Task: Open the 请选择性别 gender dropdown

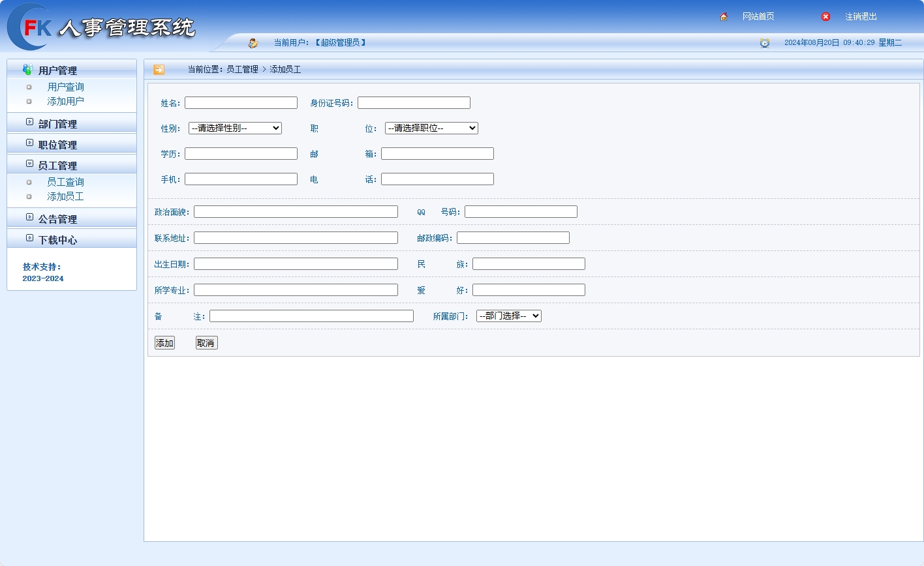Action: click(235, 128)
